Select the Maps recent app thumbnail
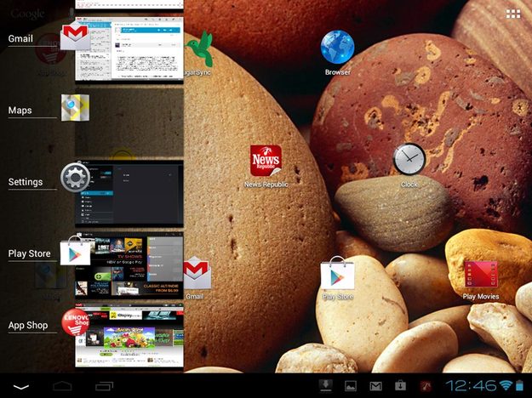This screenshot has width=532, height=398. coord(129,123)
